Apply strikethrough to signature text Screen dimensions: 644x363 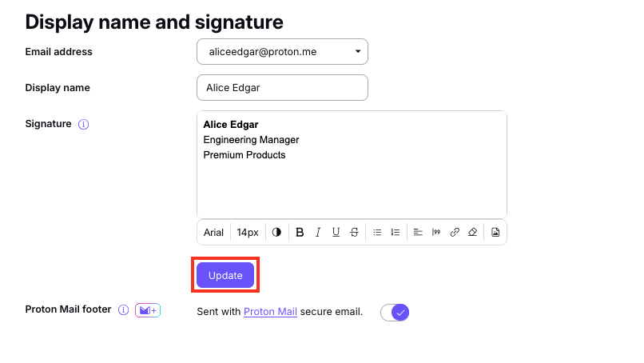(x=354, y=233)
